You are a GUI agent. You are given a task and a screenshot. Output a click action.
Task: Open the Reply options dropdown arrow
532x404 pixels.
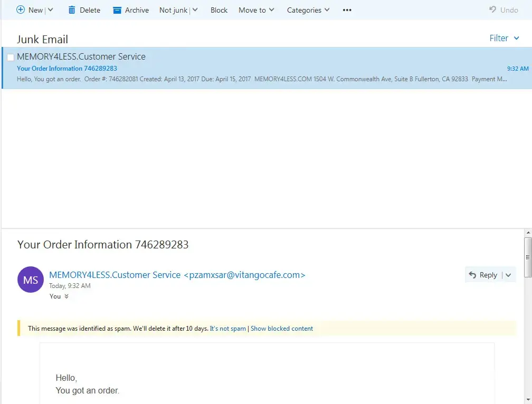(508, 275)
